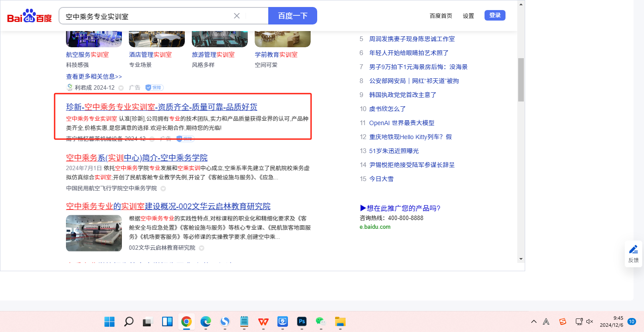This screenshot has width=644, height=332.
Task: Expand arrow beside 002文华云启林教育研究院 source
Action: tap(201, 248)
